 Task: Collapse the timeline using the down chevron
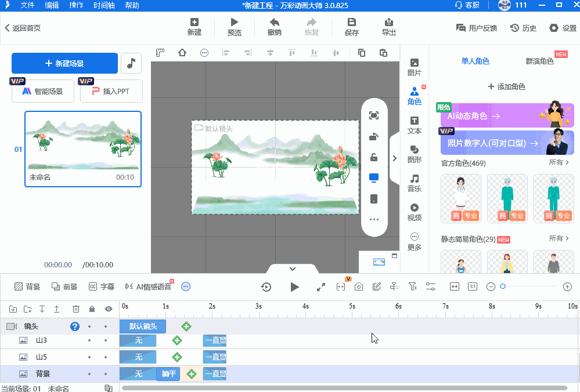(292, 268)
